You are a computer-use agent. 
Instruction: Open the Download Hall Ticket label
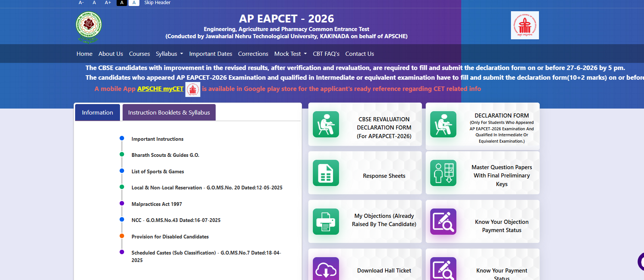point(384,271)
